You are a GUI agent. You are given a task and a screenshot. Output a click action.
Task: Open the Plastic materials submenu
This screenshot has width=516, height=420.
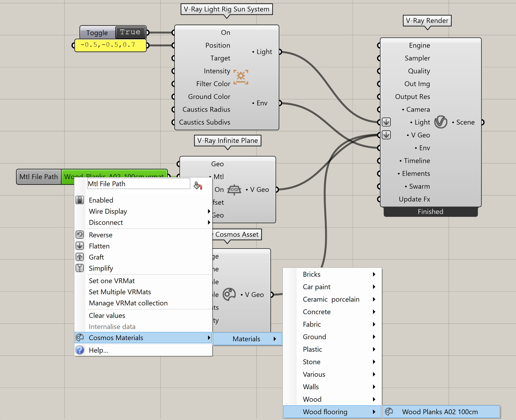pyautogui.click(x=332, y=349)
